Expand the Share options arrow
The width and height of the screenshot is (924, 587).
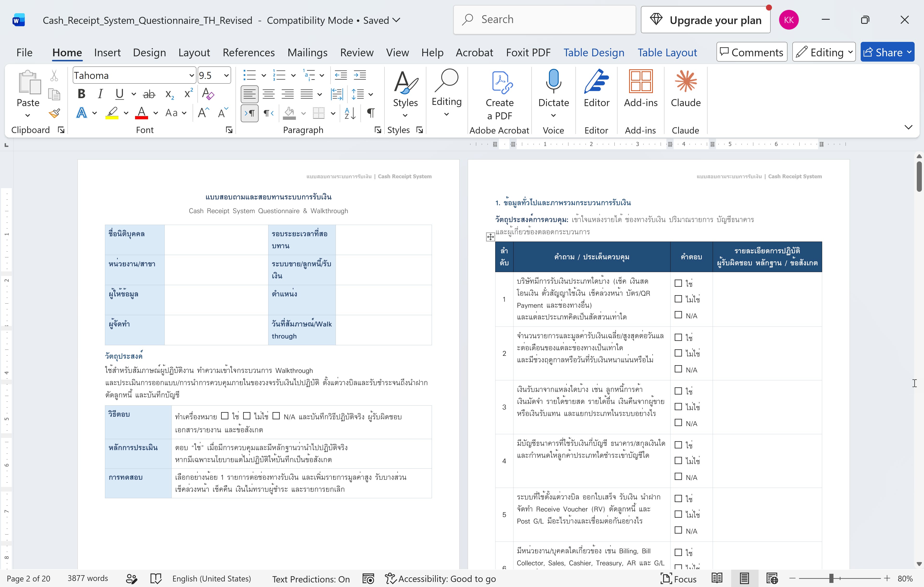(x=909, y=52)
